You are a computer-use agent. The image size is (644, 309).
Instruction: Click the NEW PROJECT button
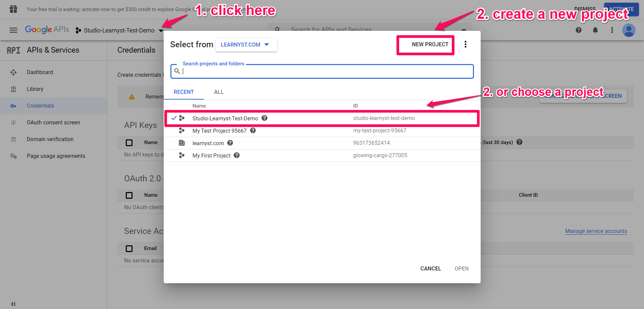[x=425, y=44]
